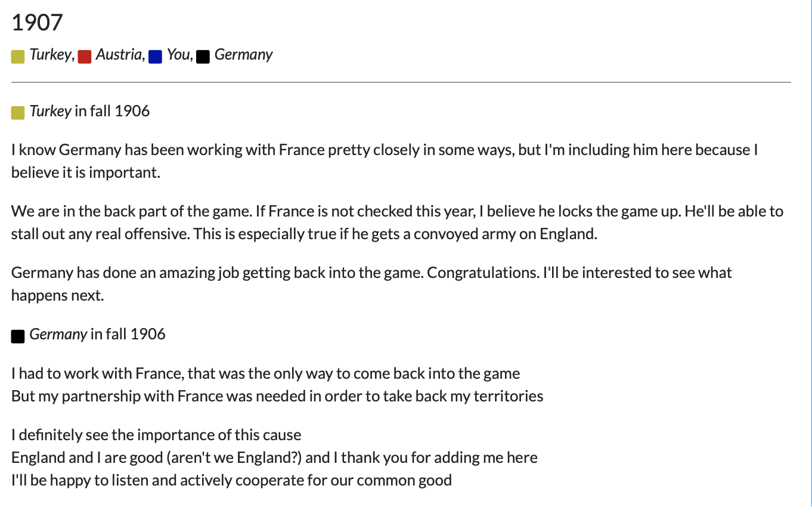Click the black Germany swatch in legend
The width and height of the screenshot is (812, 507).
(203, 57)
